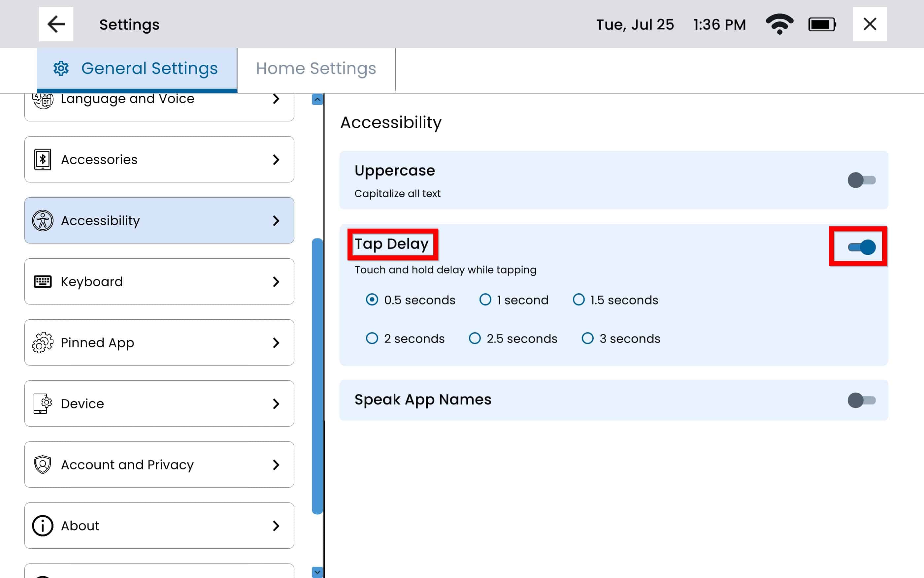Click the battery indicator icon
Image resolution: width=924 pixels, height=578 pixels.
click(x=822, y=24)
